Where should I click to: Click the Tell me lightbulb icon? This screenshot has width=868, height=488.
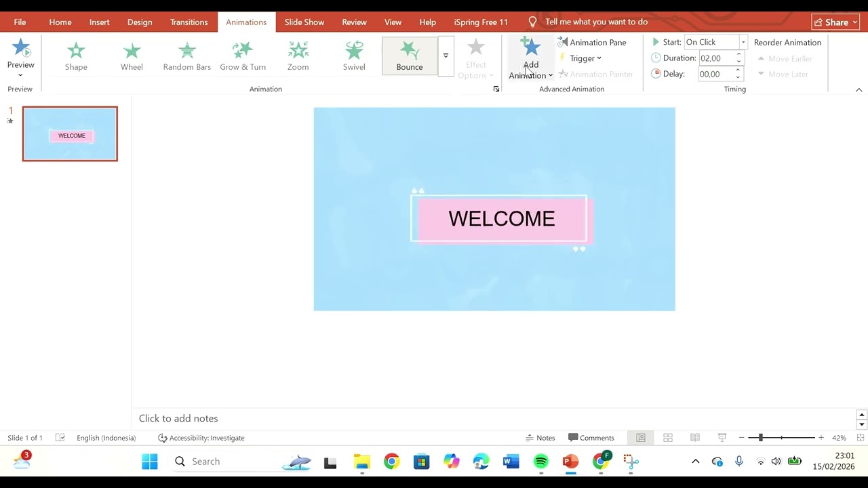[532, 22]
